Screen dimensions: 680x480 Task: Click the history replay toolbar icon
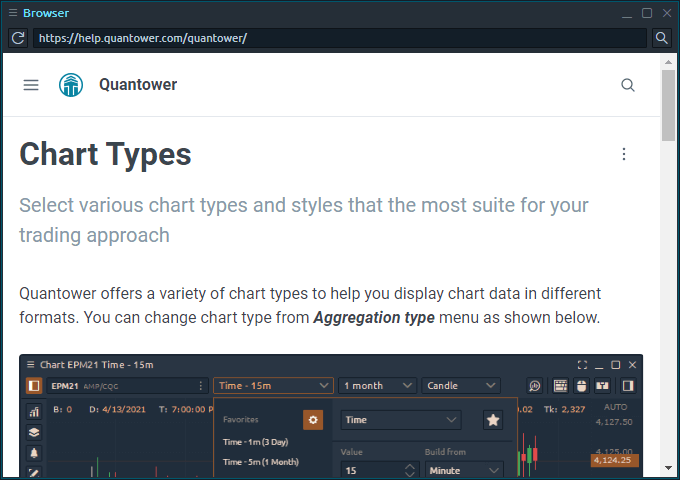coord(535,385)
